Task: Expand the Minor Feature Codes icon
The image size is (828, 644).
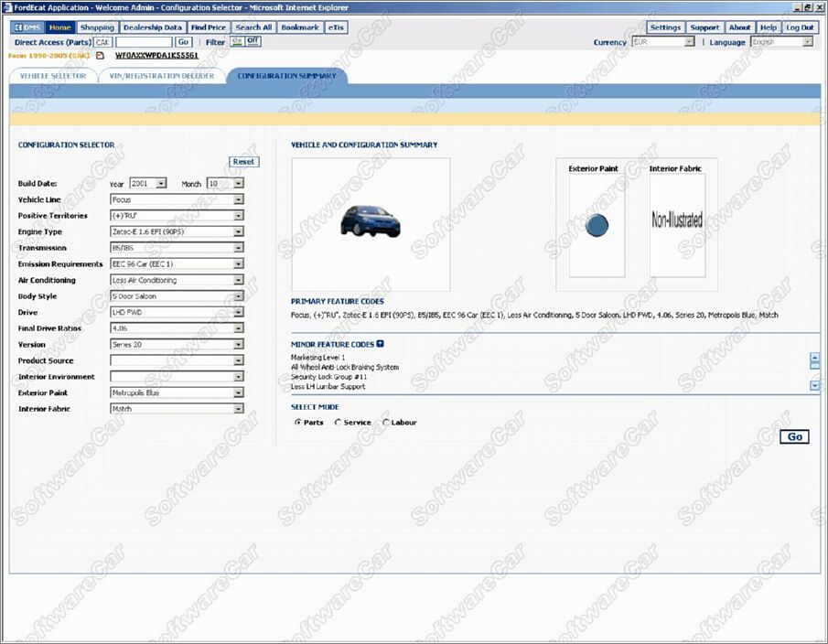Action: click(380, 344)
